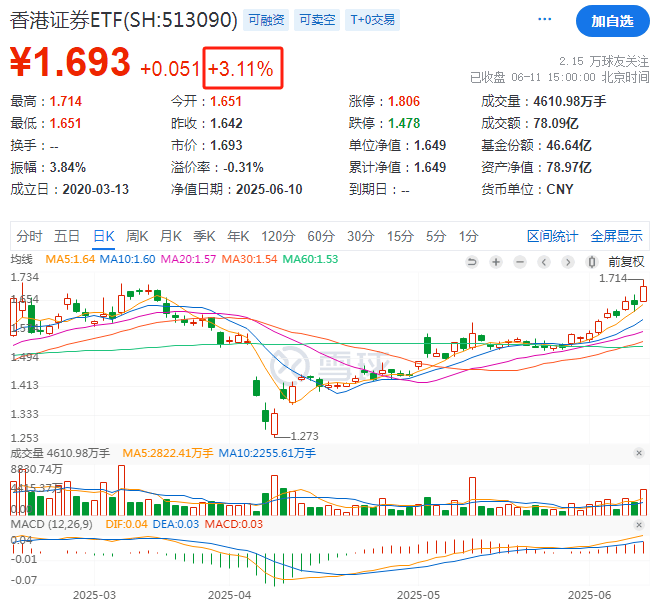
Task: Click the T+0交易 tag
Action: [x=373, y=20]
